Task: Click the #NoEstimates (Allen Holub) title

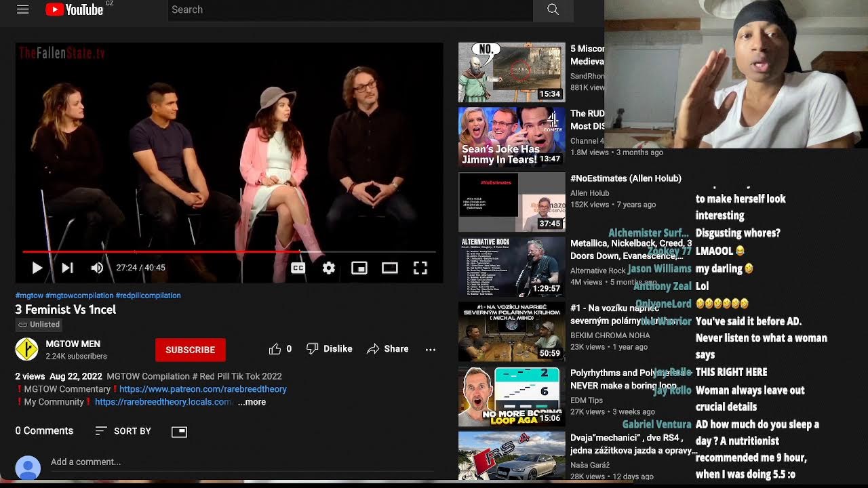Action: tap(626, 178)
